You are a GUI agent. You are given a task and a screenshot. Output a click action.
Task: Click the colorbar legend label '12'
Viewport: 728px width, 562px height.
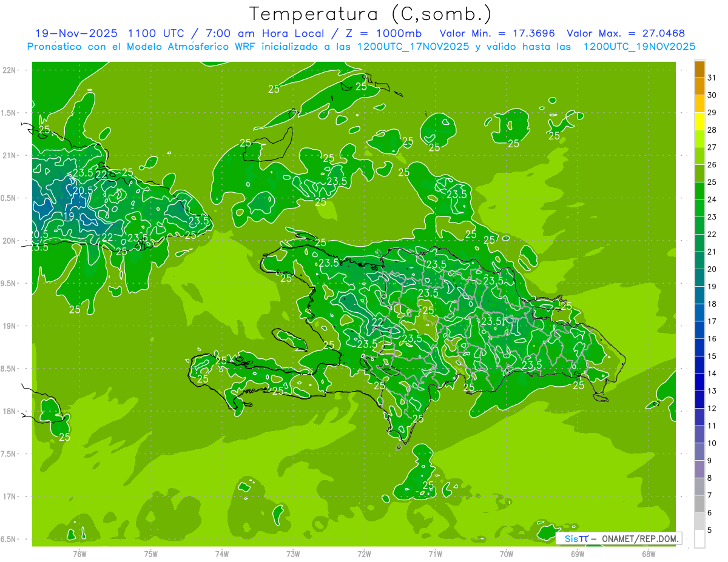tap(712, 408)
